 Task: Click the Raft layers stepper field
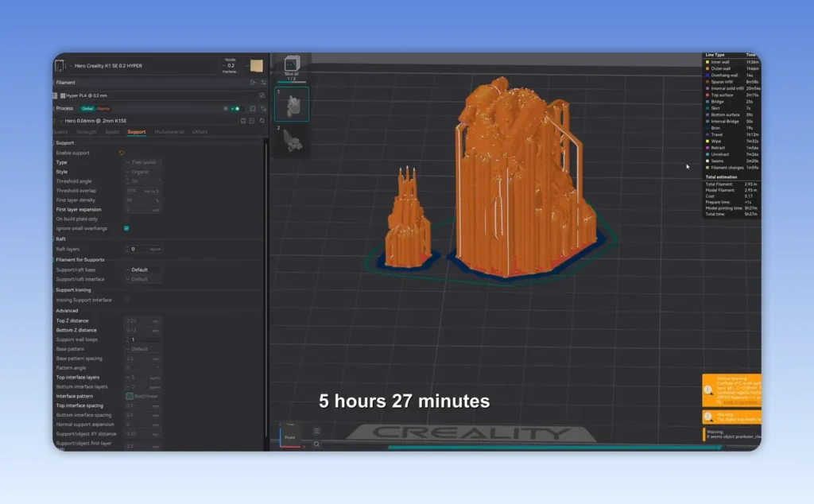point(143,249)
